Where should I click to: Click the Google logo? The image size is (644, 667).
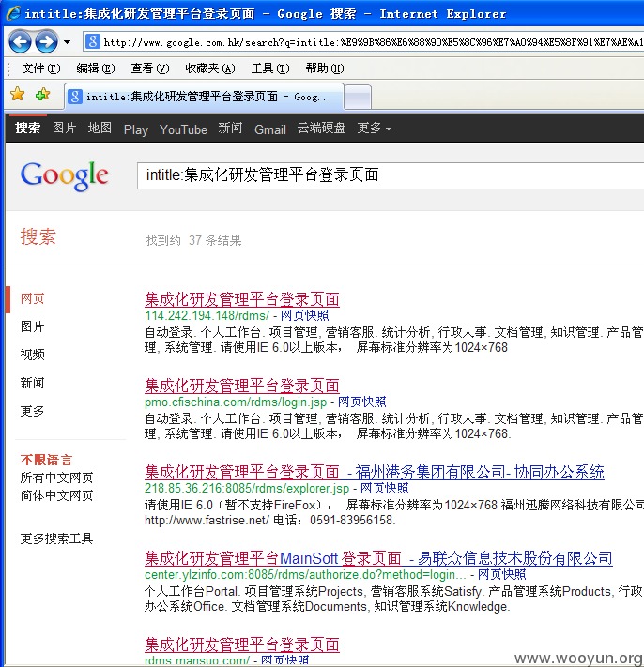click(x=64, y=176)
